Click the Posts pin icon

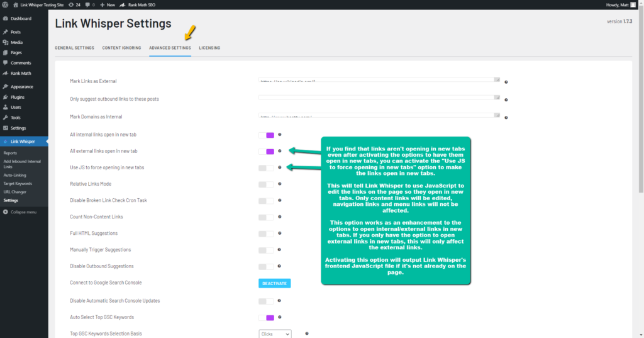coord(5,31)
